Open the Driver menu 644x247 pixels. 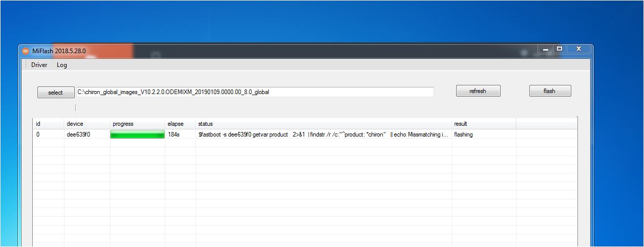39,65
